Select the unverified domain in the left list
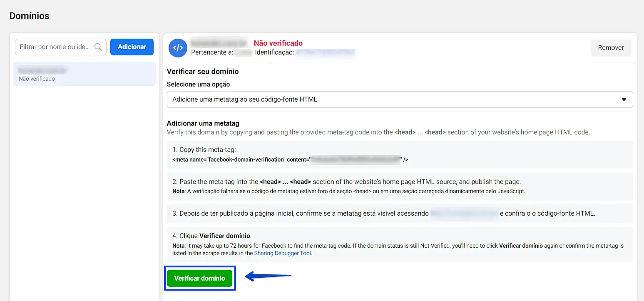The height and width of the screenshot is (301, 644). [85, 74]
